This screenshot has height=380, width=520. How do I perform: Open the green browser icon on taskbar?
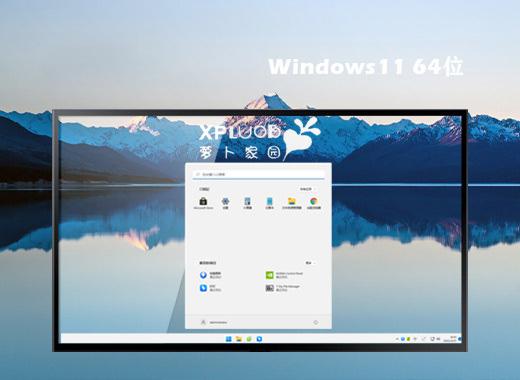(249, 339)
